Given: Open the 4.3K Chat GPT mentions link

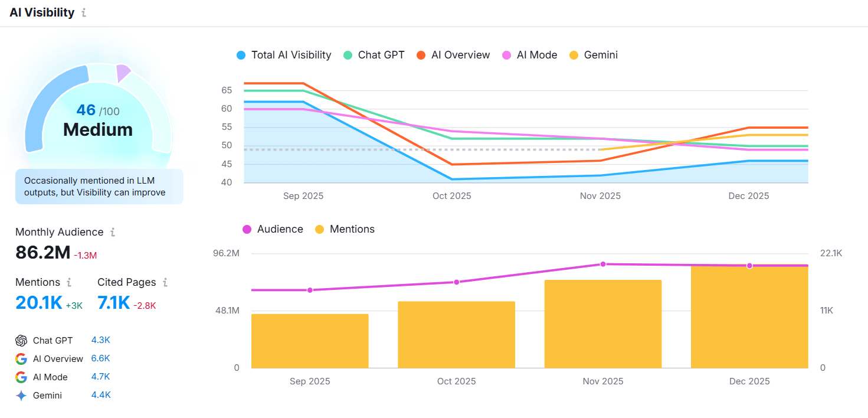Looking at the screenshot, I should (100, 340).
